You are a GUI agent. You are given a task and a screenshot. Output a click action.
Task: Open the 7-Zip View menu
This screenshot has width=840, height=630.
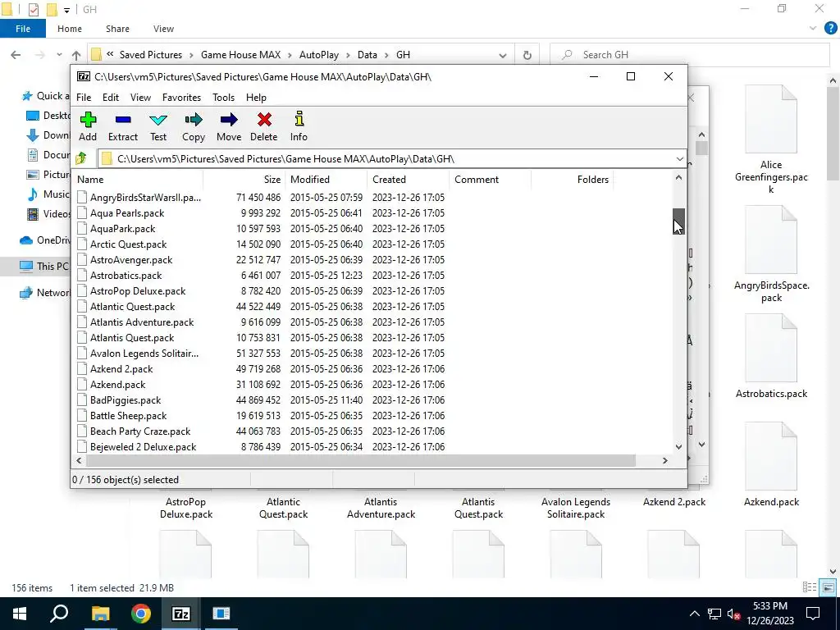pyautogui.click(x=140, y=98)
